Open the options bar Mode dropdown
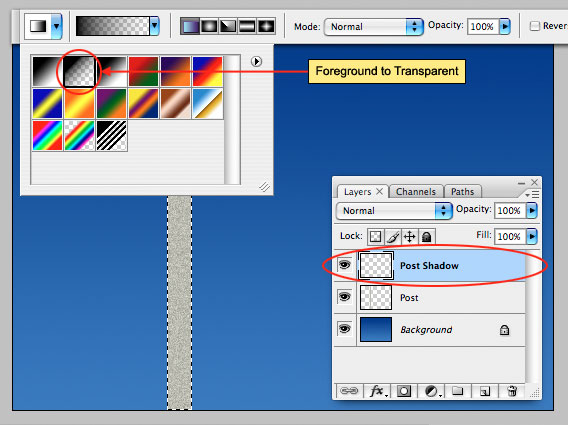 (373, 27)
